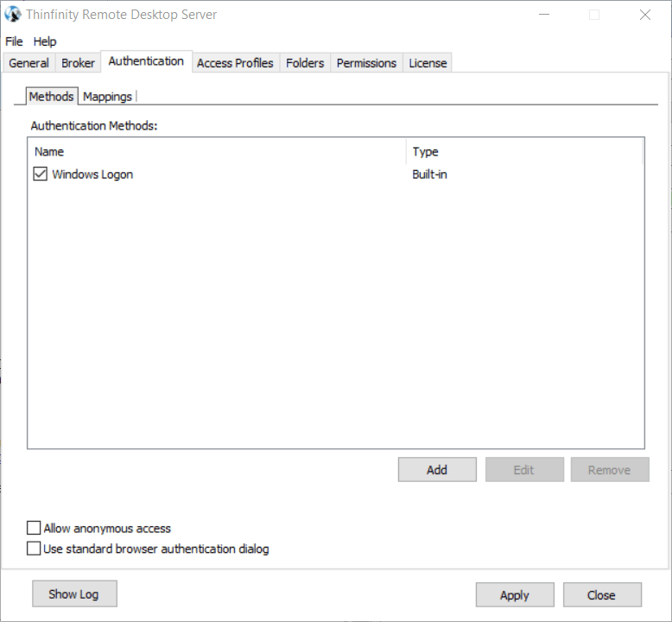
Task: Close the window with the X icon
Action: 645,15
